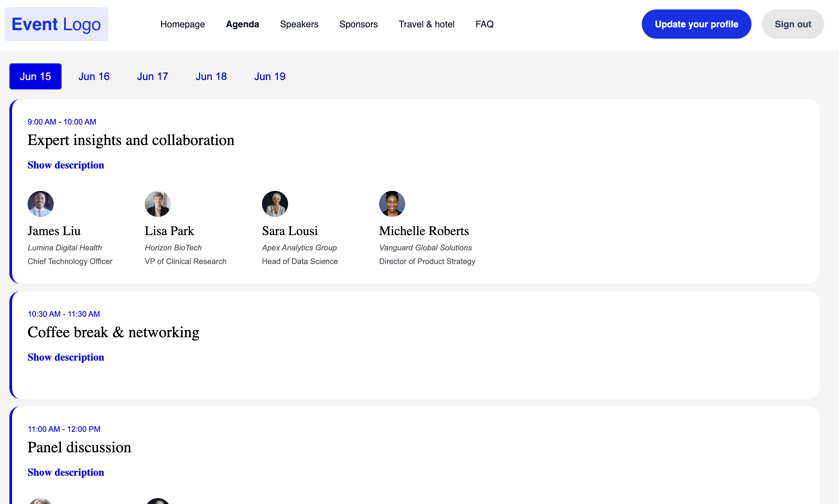Click the 9:00 AM - 10:00 AM time label
The width and height of the screenshot is (839, 504).
tap(62, 122)
